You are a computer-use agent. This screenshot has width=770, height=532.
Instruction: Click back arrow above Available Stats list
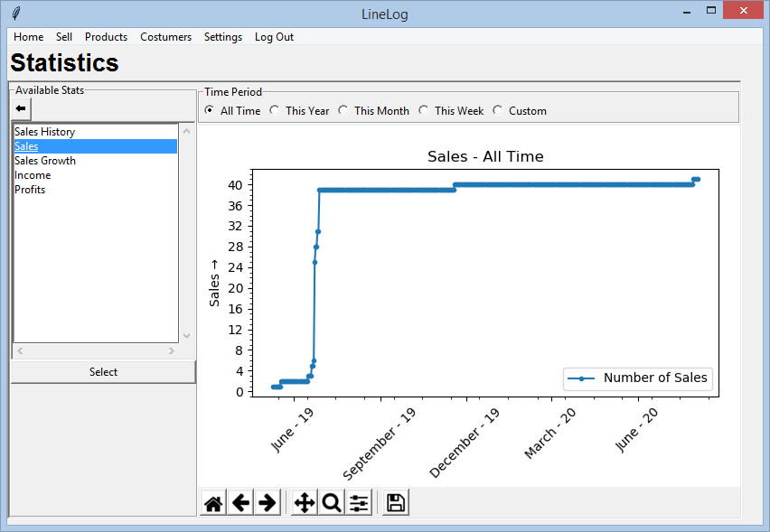(x=21, y=108)
